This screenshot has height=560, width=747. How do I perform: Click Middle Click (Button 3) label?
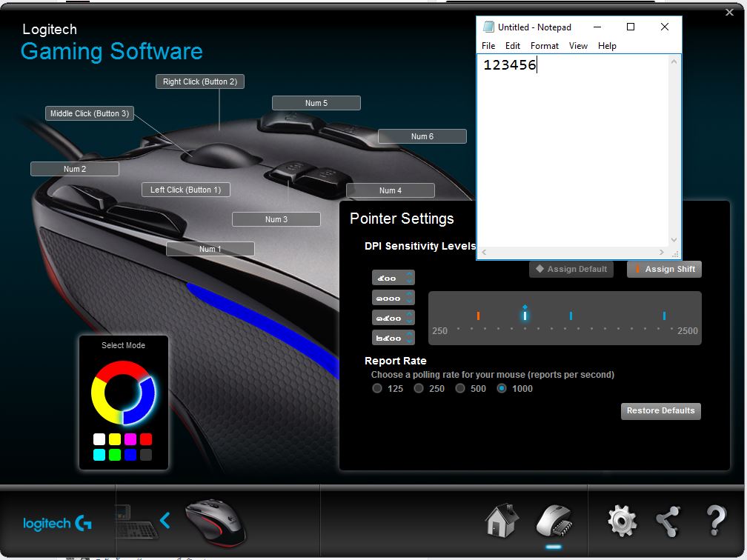[90, 113]
